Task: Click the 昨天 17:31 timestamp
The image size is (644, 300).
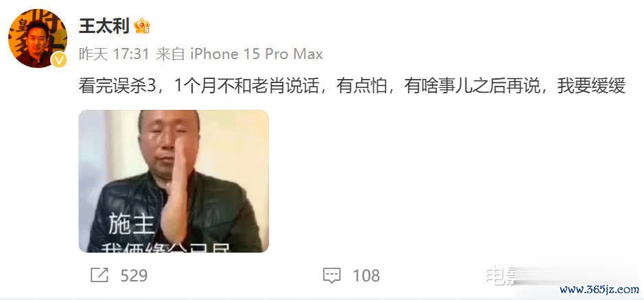Action: coord(113,54)
